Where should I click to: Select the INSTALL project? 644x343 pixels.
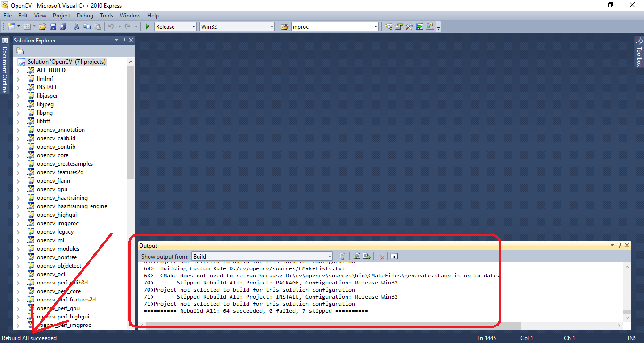pos(47,87)
